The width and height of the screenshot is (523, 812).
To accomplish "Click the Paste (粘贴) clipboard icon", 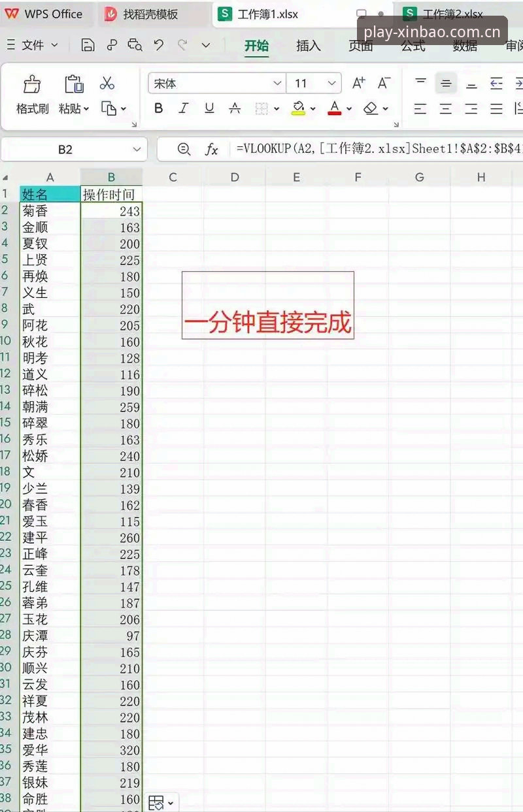I will pyautogui.click(x=74, y=84).
